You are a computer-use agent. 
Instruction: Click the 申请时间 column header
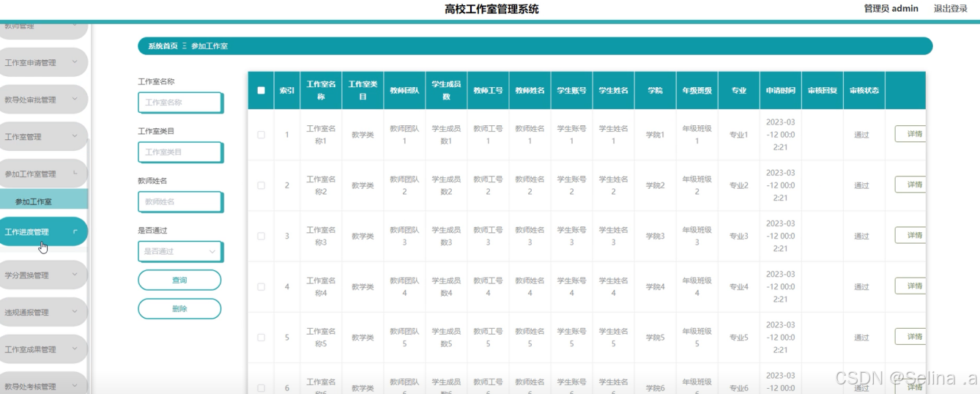pyautogui.click(x=780, y=91)
